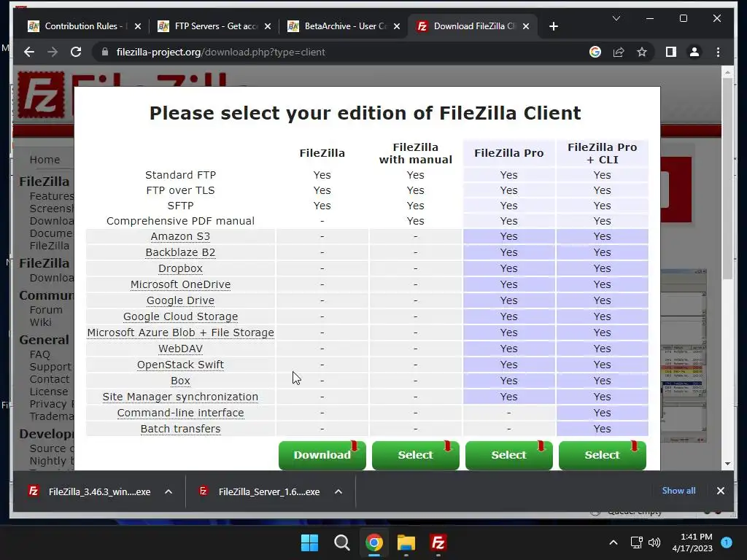Image resolution: width=747 pixels, height=560 pixels.
Task: Open the Forum sidebar link
Action: click(x=46, y=309)
